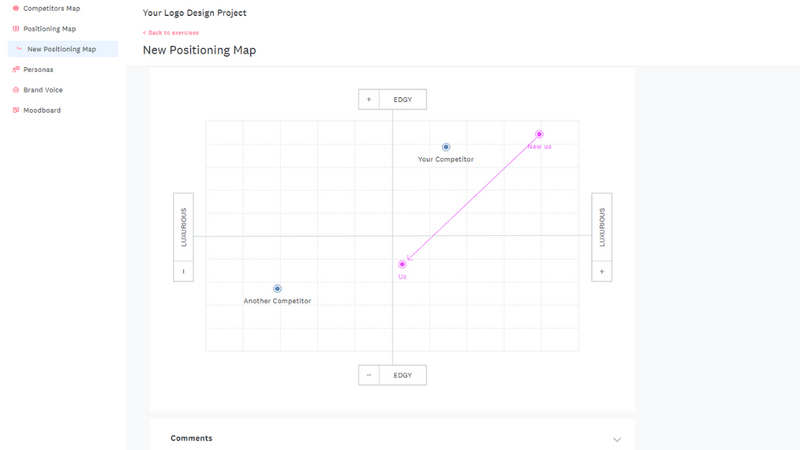Screen dimensions: 800x450
Task: Click the Moodboard icon in sidebar
Action: pyautogui.click(x=15, y=110)
